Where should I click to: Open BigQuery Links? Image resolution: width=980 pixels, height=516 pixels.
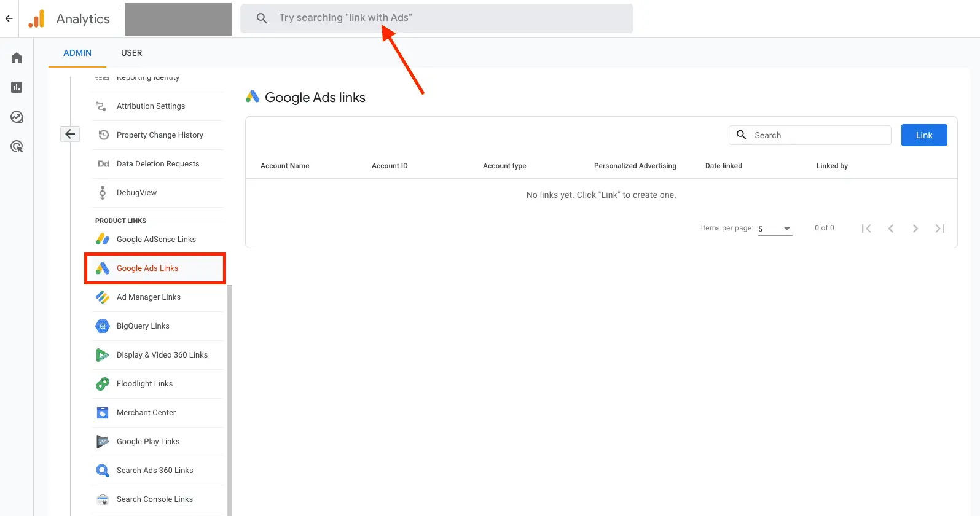157,326
